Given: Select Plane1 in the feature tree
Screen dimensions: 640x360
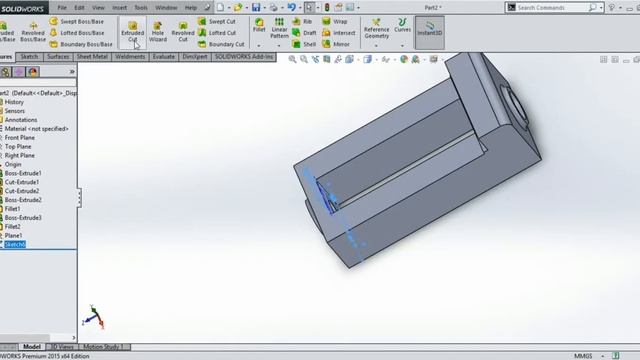Looking at the screenshot, I should 13,236.
